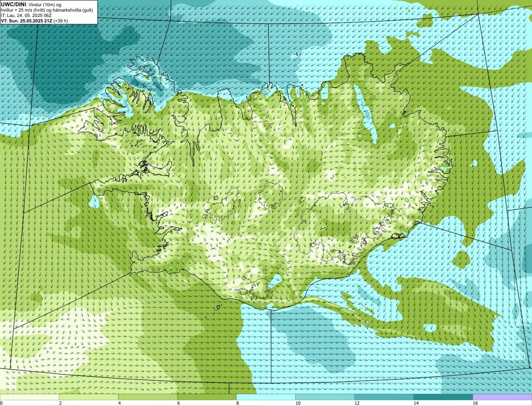
Task: Click the 'UWC/DINI' title text
Action: (14, 4)
